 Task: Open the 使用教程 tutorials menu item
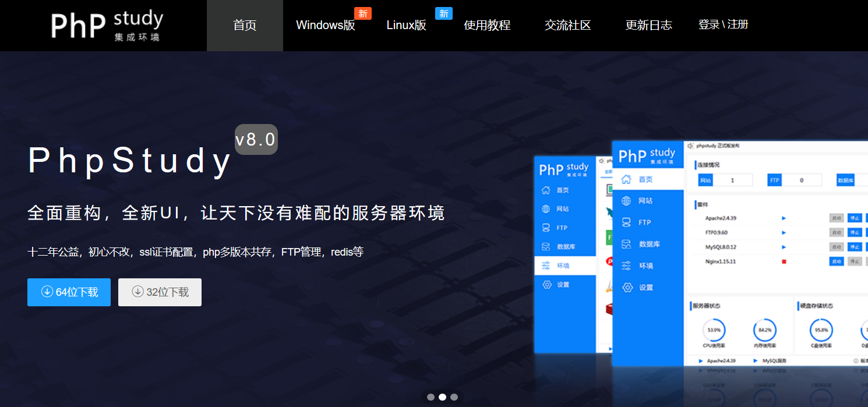487,25
